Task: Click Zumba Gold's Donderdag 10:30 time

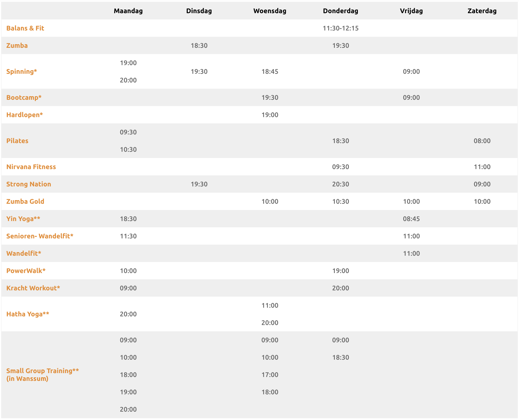Action: click(341, 202)
